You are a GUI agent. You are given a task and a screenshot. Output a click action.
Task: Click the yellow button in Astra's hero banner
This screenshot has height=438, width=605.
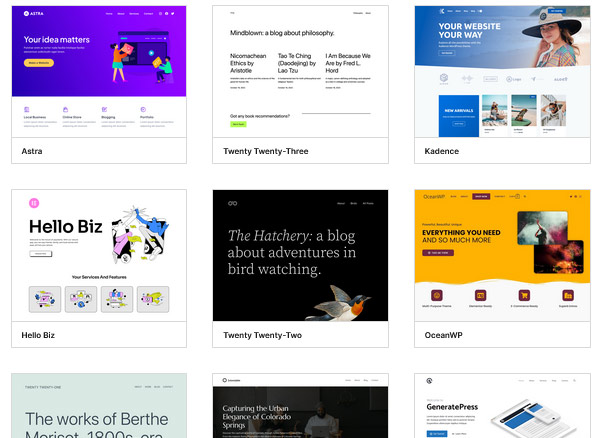[x=38, y=63]
